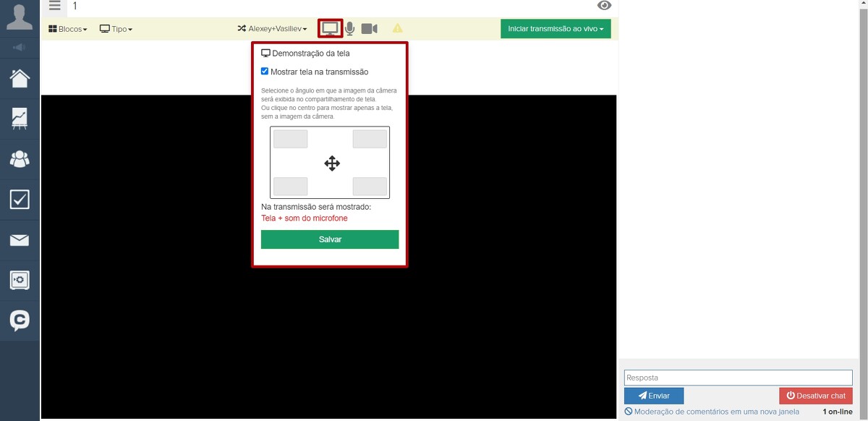Open the hamburger menu
The width and height of the screenshot is (868, 421).
pyautogui.click(x=55, y=6)
